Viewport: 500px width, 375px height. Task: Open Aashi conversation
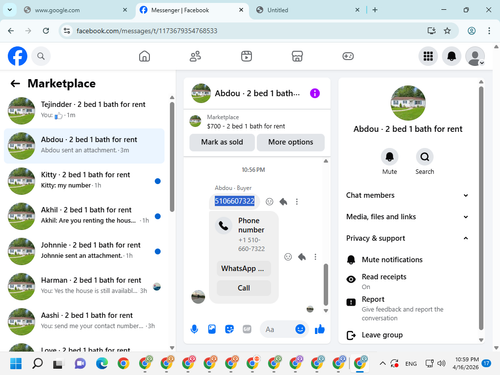(84, 321)
